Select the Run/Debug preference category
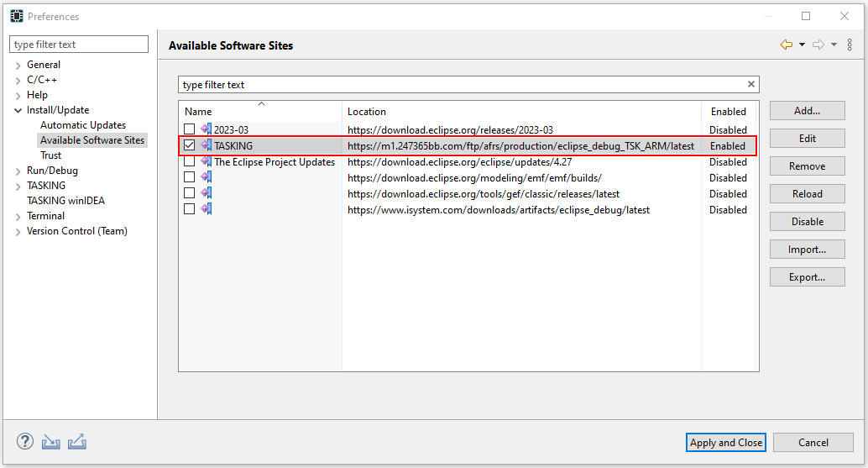 [52, 171]
